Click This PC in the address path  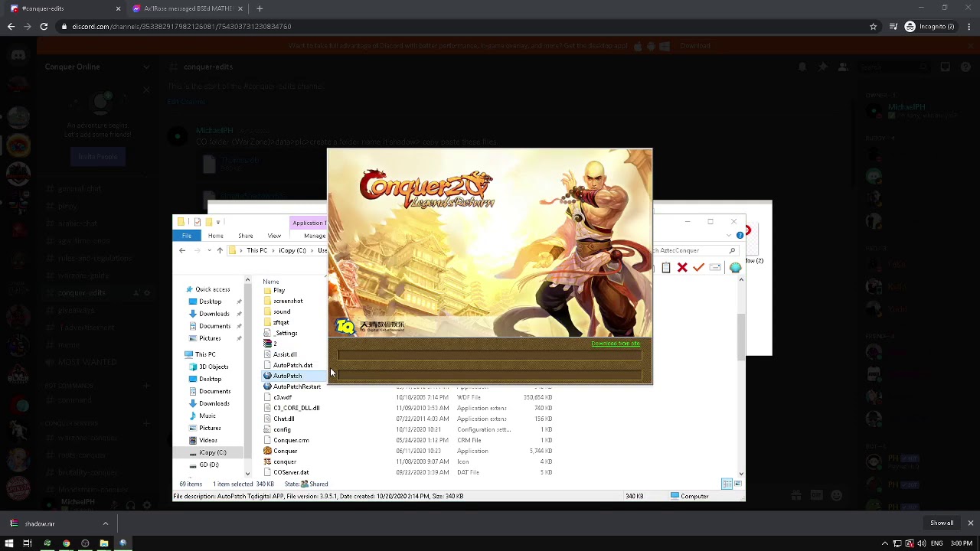[x=257, y=250]
